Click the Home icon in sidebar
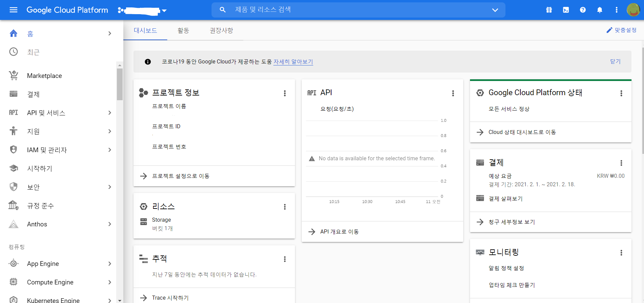Viewport: 644px width, 303px height. tap(14, 33)
